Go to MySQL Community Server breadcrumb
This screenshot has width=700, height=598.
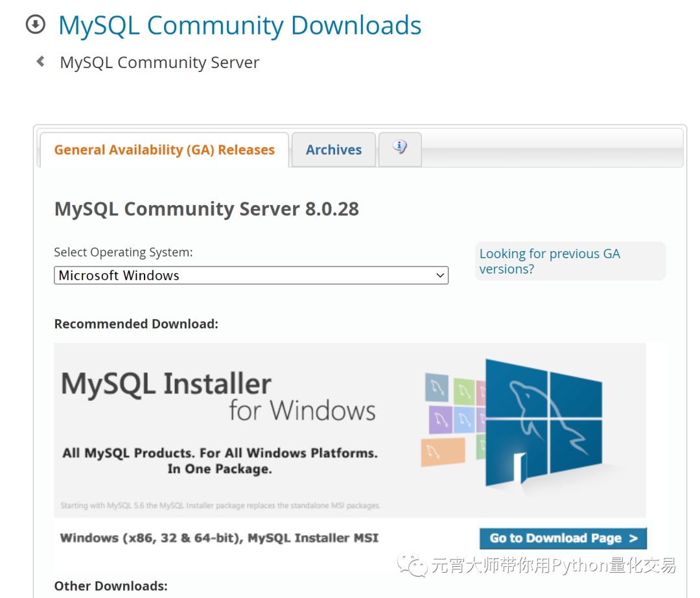coord(159,62)
